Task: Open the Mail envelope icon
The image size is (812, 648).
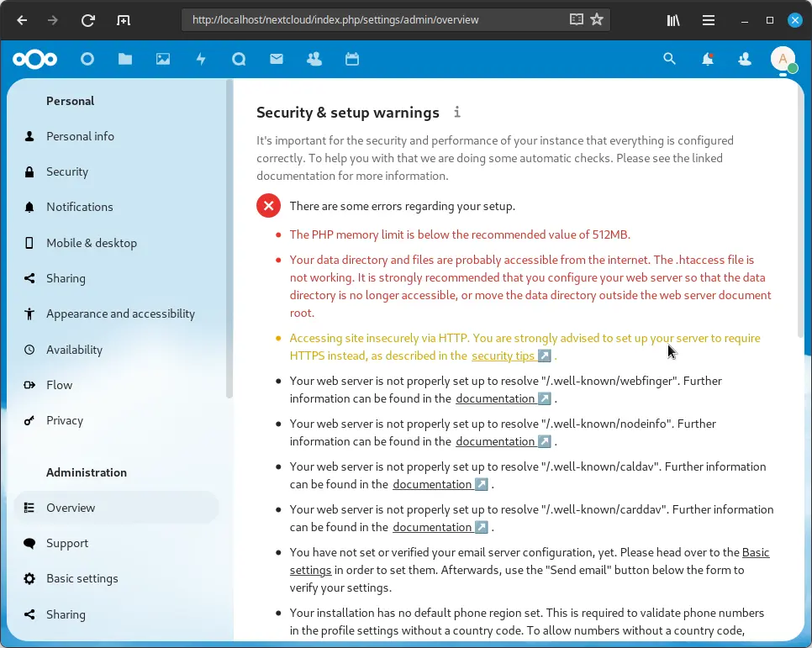Action: [277, 59]
